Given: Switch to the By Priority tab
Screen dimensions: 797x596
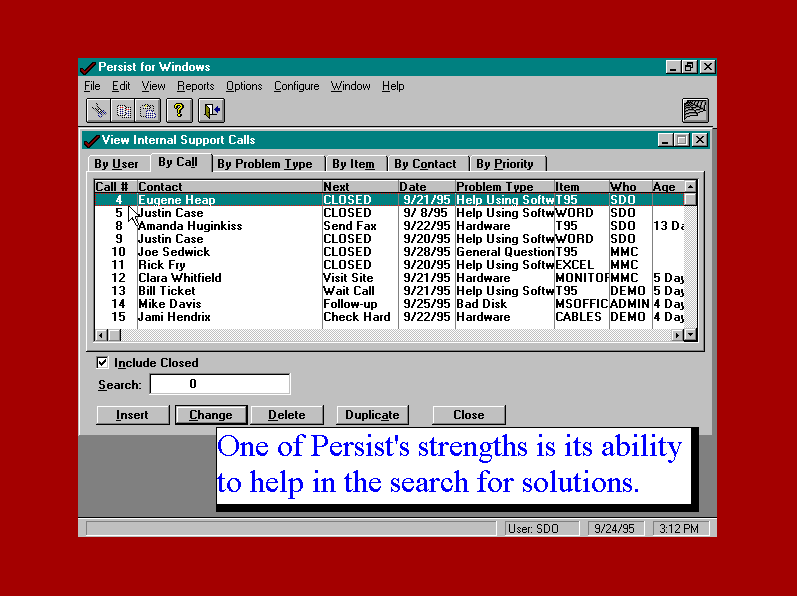Looking at the screenshot, I should (x=505, y=164).
